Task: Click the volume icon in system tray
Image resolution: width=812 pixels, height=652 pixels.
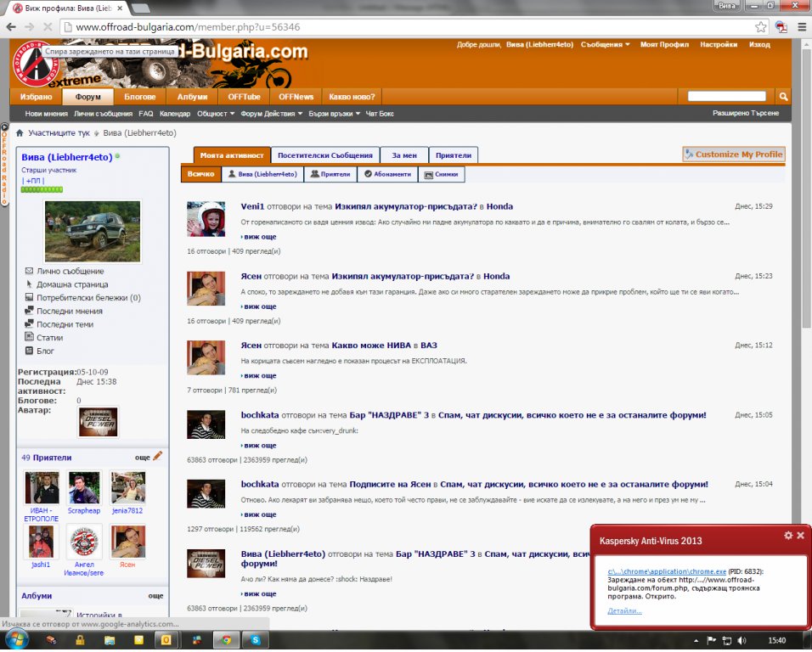Action: click(x=742, y=641)
